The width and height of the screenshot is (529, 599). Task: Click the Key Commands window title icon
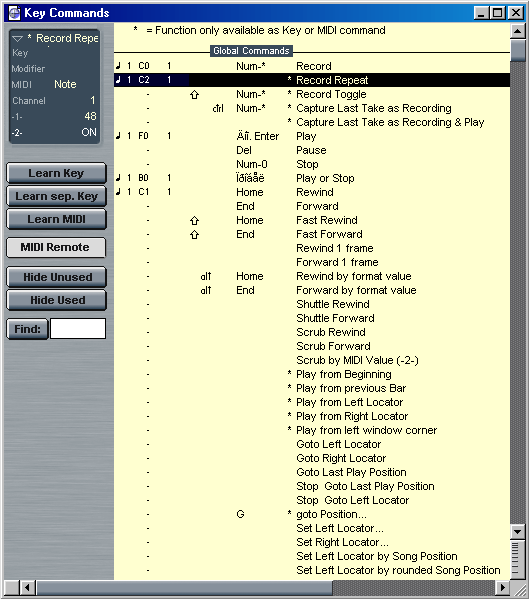click(14, 13)
